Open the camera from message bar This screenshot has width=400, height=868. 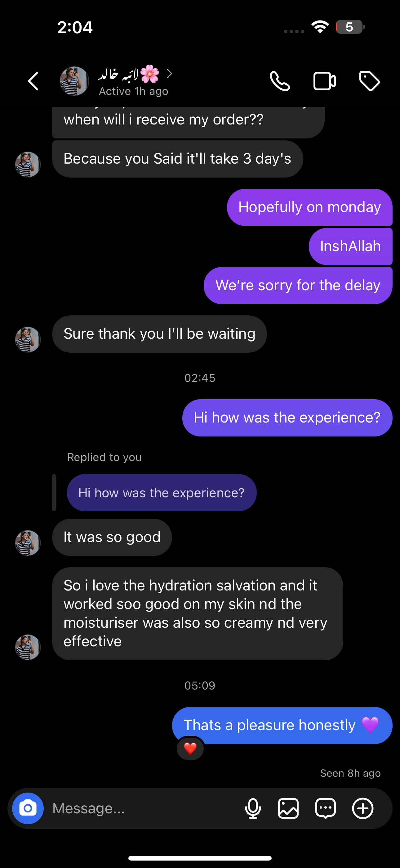[28, 808]
